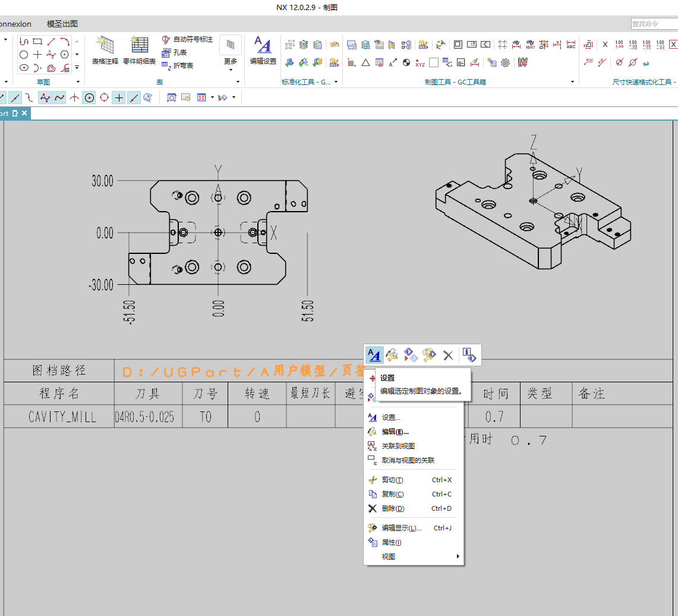Image resolution: width=678 pixels, height=616 pixels.
Task: Click the triangle symbol icon in GC toolbox
Action: (x=365, y=62)
